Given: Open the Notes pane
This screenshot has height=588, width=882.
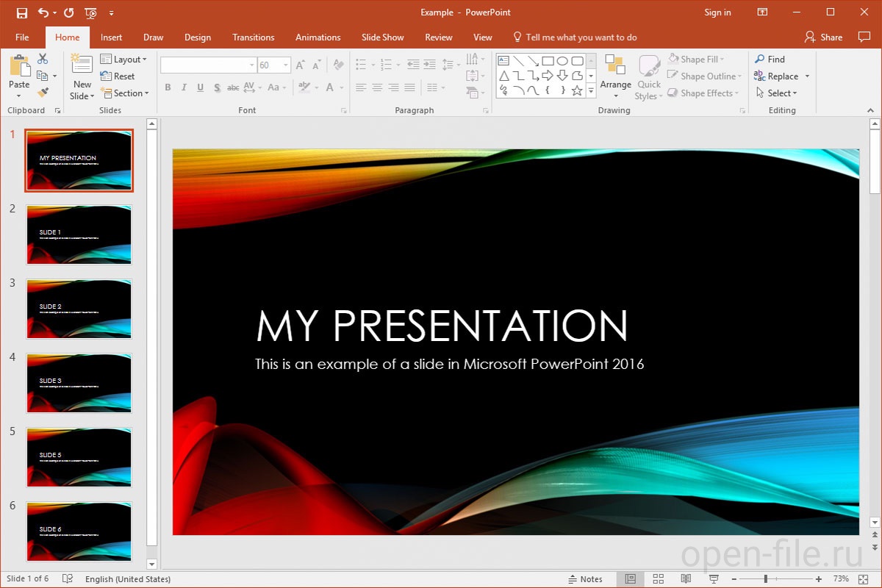Looking at the screenshot, I should pos(586,578).
